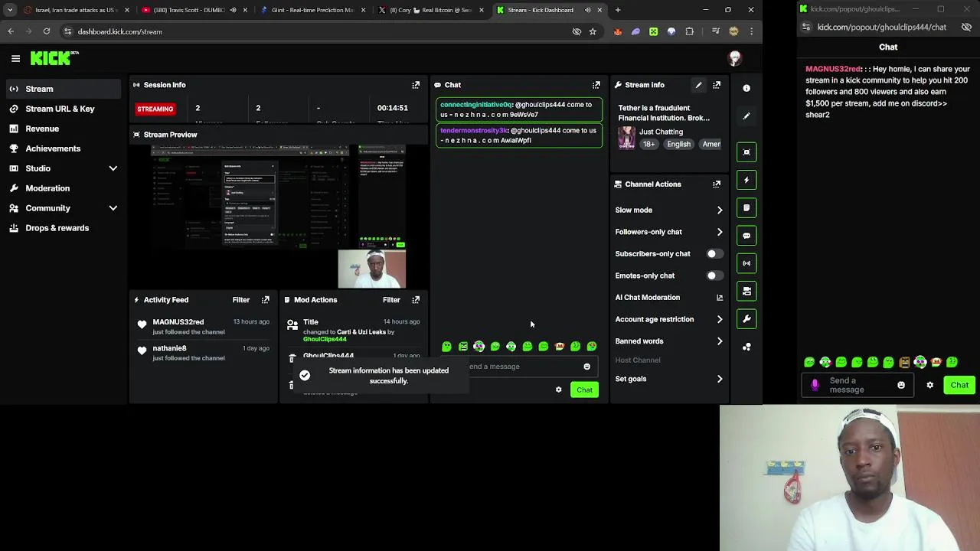The height and width of the screenshot is (551, 980).
Task: Toggle the chat bubble widget icon
Action: coord(746,236)
